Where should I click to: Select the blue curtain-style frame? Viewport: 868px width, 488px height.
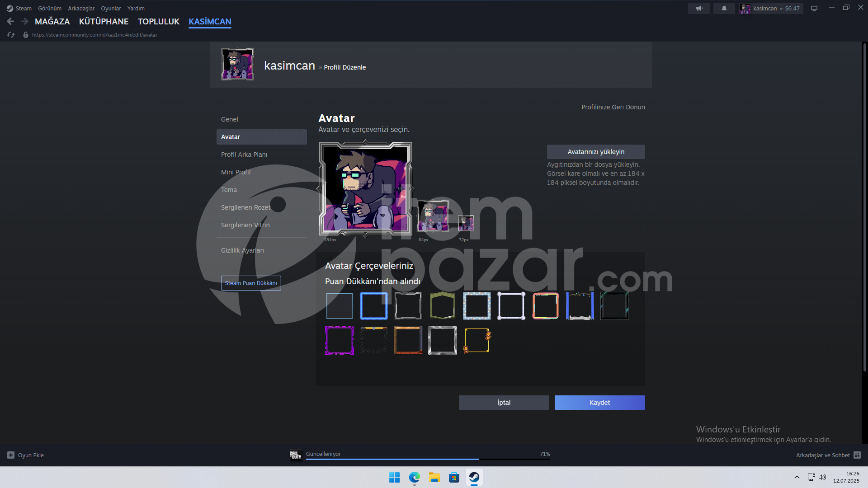[580, 306]
